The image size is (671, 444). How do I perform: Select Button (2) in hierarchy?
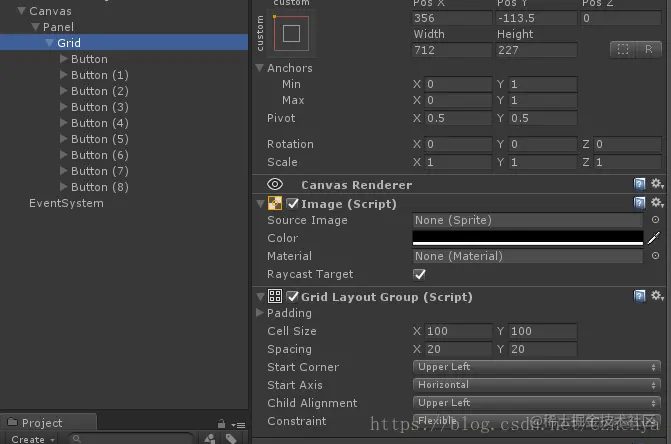pyautogui.click(x=100, y=91)
